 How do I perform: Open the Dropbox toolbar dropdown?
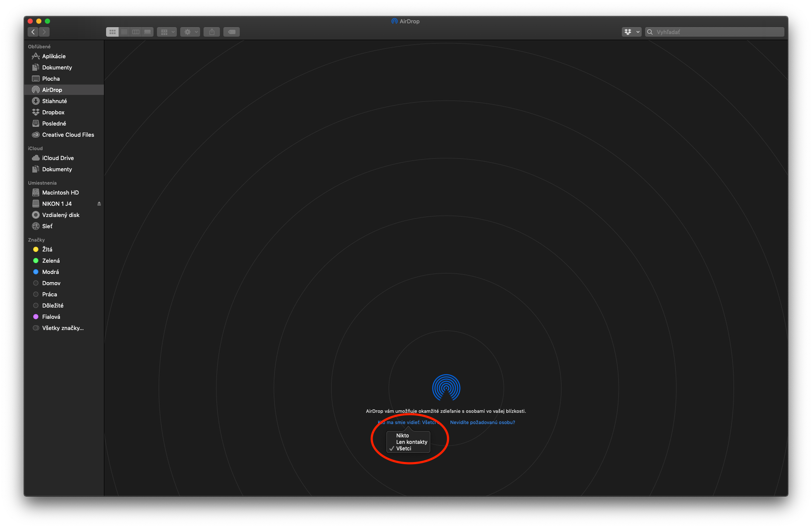click(x=632, y=32)
